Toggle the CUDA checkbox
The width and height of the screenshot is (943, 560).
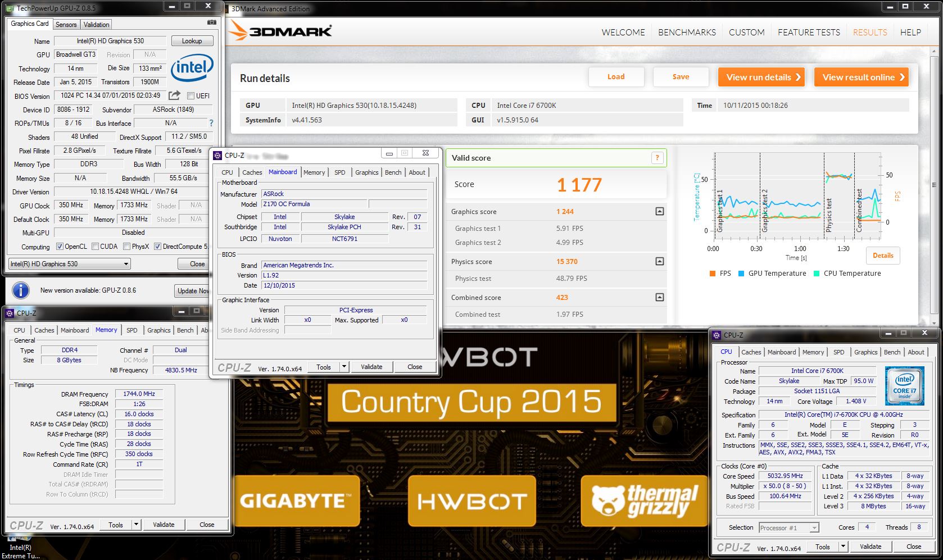(x=95, y=247)
